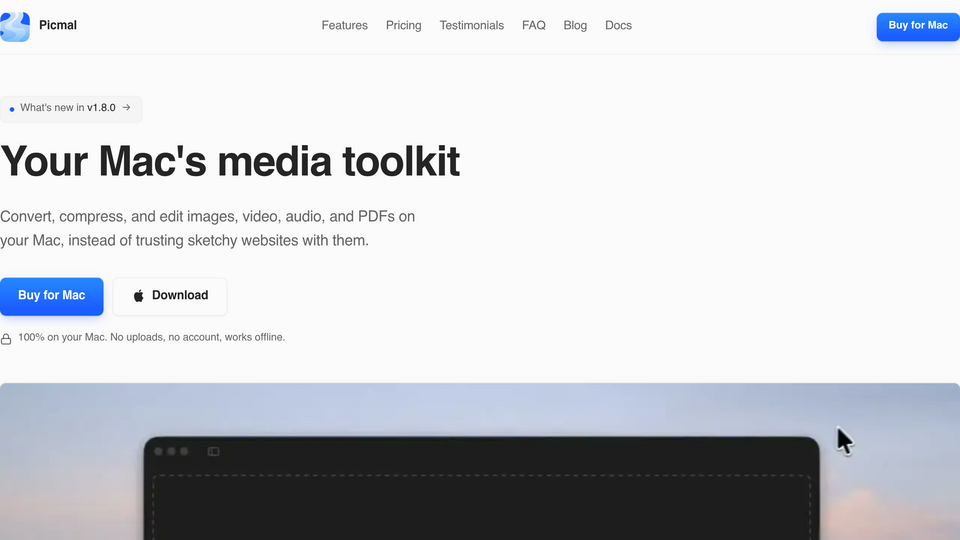This screenshot has width=960, height=540.
Task: Go to the Pricing section
Action: coord(403,25)
